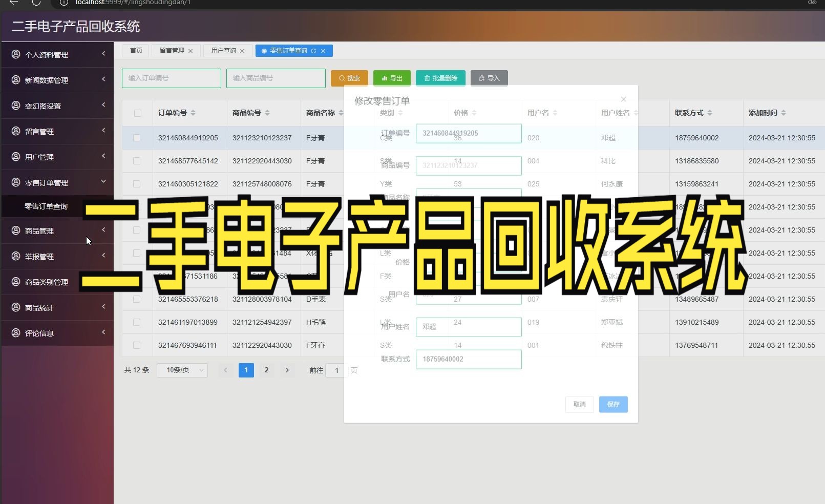Viewport: 825px width, 504px height.
Task: Click 保存 in the edit dialog
Action: click(x=613, y=404)
